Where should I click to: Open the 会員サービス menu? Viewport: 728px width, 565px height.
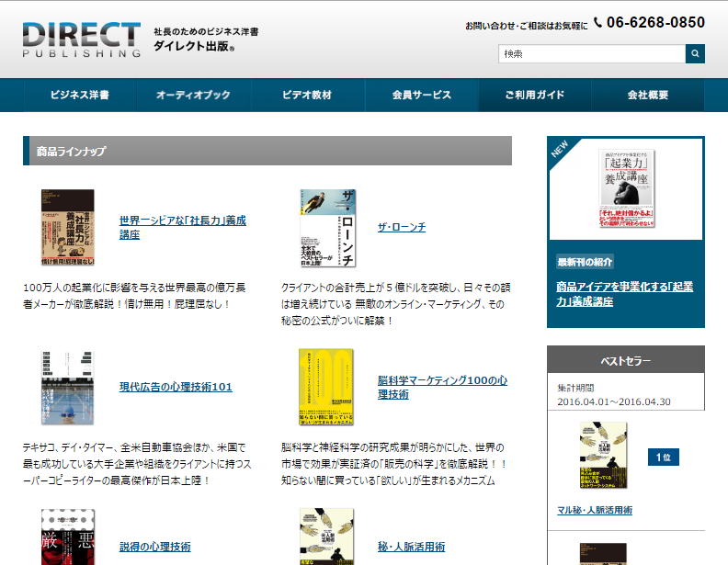coord(422,96)
